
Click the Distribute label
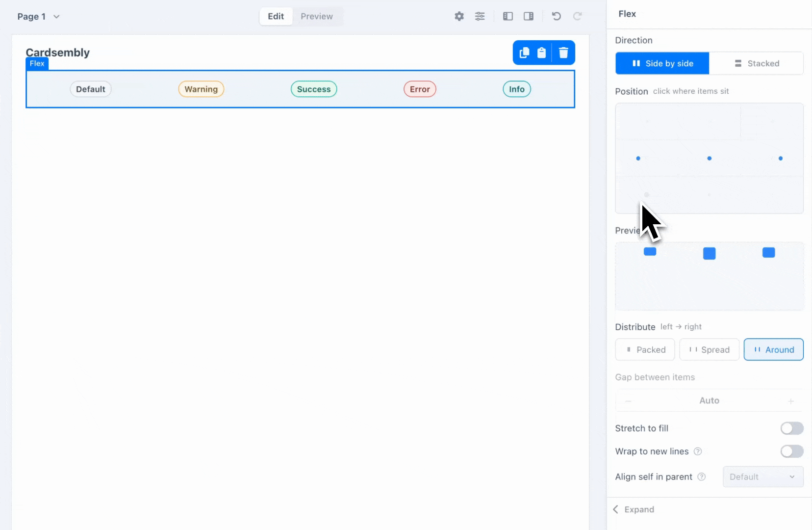click(x=635, y=327)
